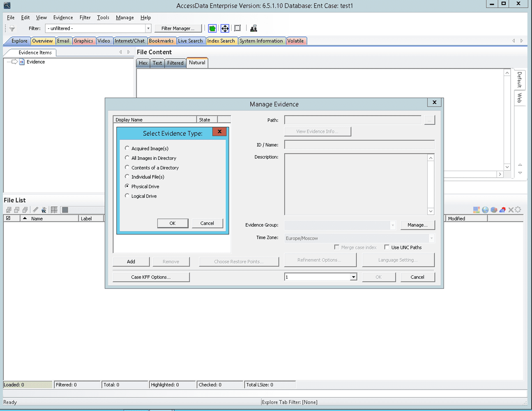
Task: Click the Case KFF Options button
Action: pos(151,277)
